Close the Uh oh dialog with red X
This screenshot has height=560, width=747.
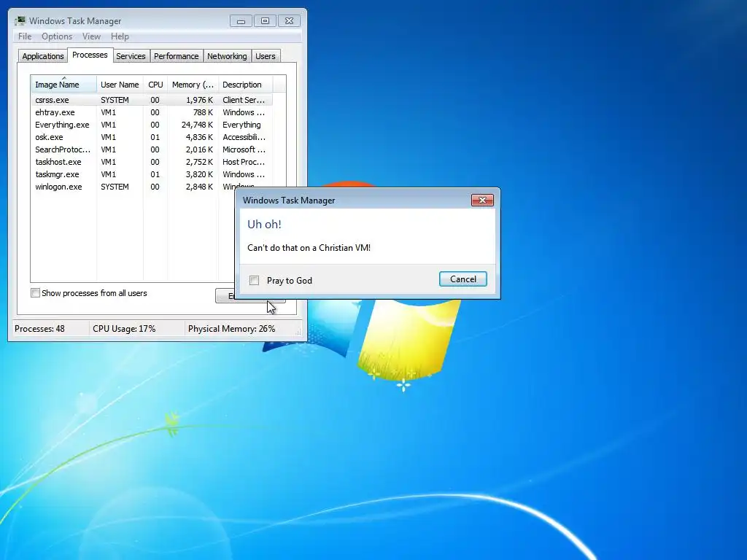(x=482, y=200)
